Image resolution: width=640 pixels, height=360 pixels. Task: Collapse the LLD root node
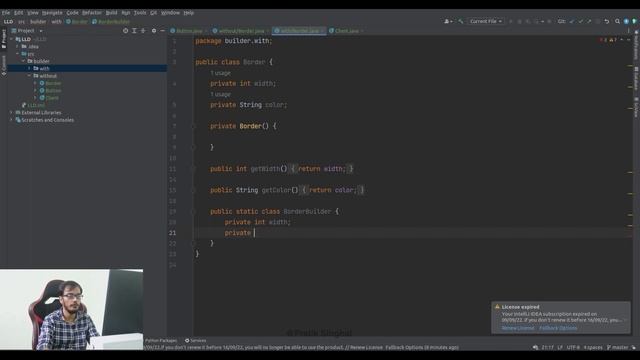coord(11,39)
